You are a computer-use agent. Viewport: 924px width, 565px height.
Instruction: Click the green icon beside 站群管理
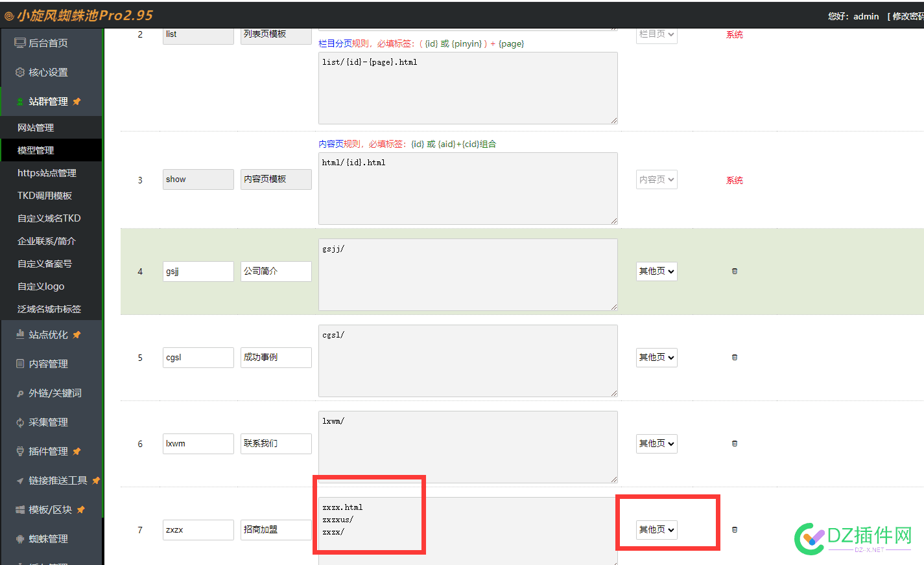[20, 102]
